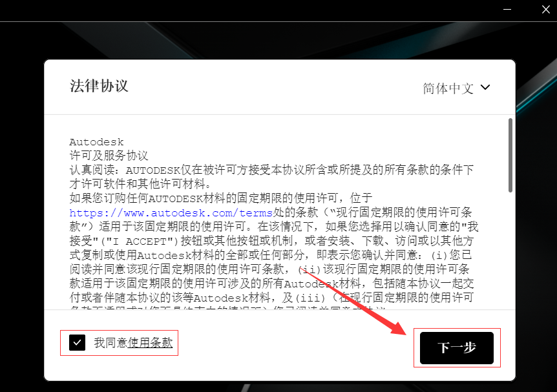Click the 许可及服务协议 title line
This screenshot has width=557, height=392.
tap(109, 156)
